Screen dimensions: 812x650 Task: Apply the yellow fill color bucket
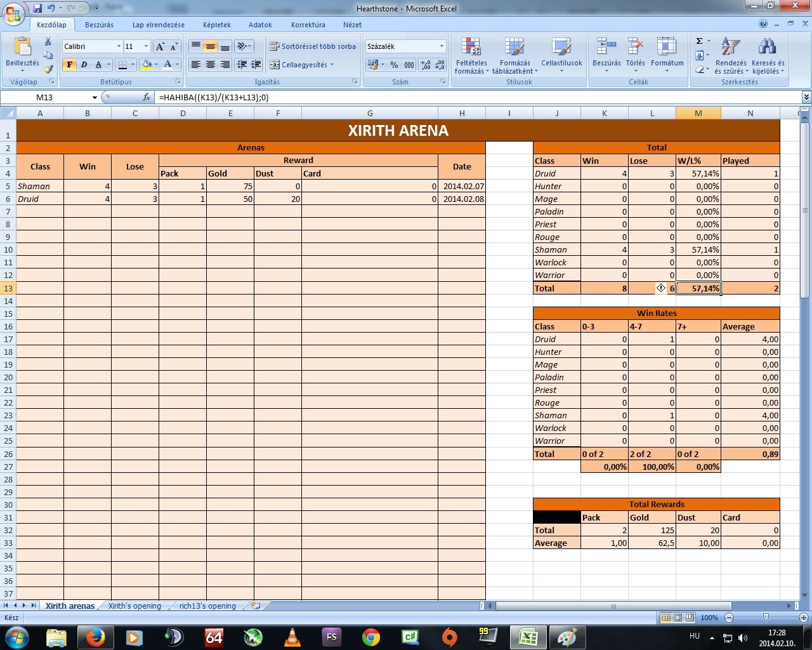point(147,65)
